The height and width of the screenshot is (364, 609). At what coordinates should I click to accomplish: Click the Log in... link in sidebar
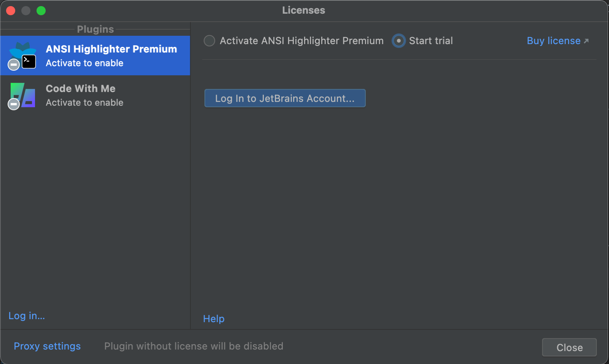click(x=27, y=316)
